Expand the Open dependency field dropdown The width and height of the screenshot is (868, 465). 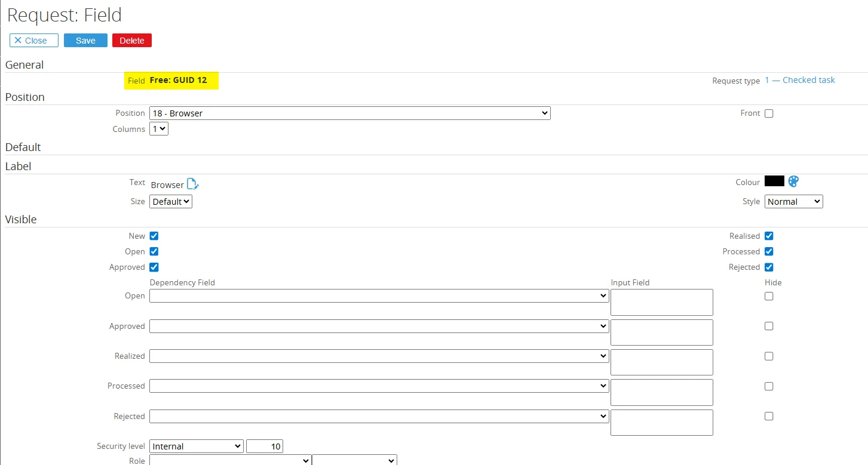pyautogui.click(x=379, y=296)
